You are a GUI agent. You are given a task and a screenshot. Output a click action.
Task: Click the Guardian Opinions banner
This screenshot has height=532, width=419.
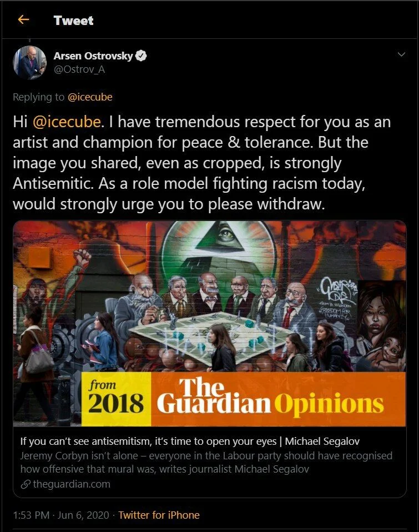click(x=278, y=399)
